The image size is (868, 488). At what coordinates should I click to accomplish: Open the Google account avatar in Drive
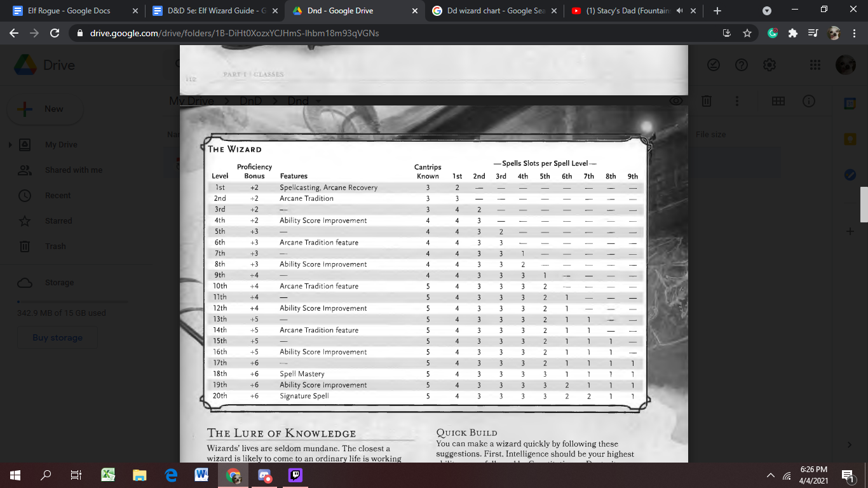(845, 65)
